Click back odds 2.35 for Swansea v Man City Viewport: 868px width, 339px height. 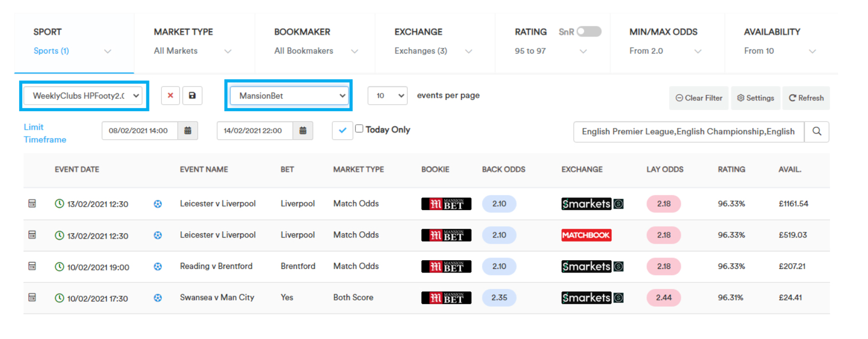[x=499, y=298]
